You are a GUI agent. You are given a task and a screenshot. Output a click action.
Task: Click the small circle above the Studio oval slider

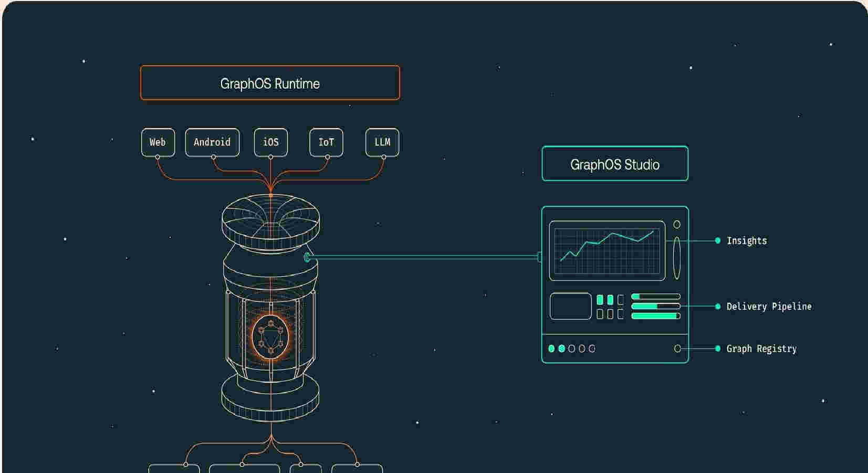[x=677, y=225]
